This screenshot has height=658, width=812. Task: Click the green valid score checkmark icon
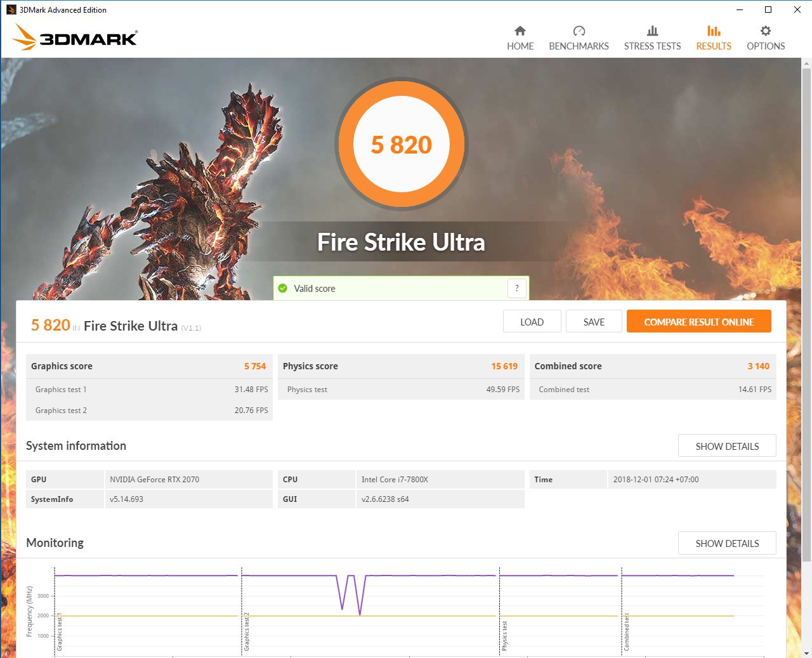coord(283,289)
